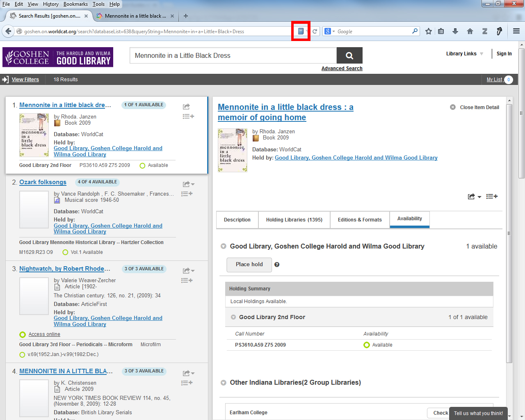Click the Close Item Detail X icon
Screen dimensions: 525x420
tap(453, 107)
